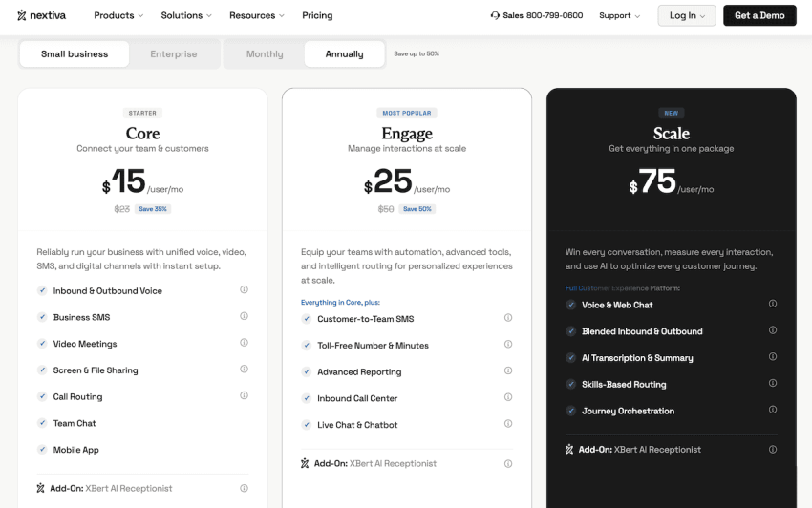Click XBert icon in Engage plan add-on

point(305,463)
